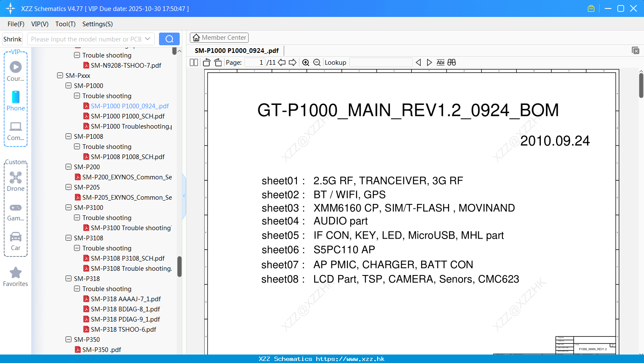Screen dimensions: 644x363
Task: Collapse the SM-P318 node
Action: 69,278
